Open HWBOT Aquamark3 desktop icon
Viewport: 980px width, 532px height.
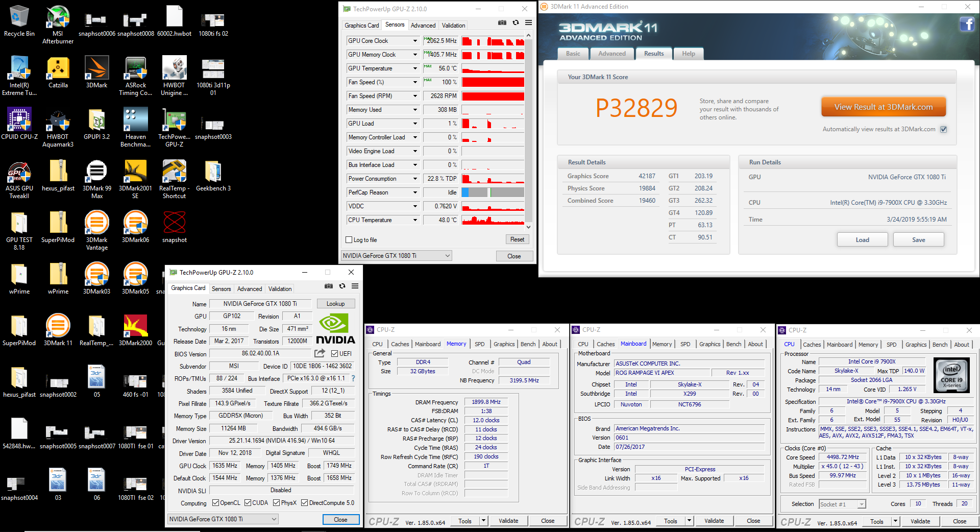pos(58,128)
